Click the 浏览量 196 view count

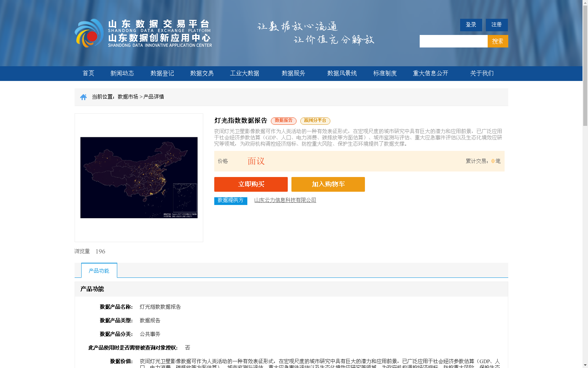(x=90, y=251)
